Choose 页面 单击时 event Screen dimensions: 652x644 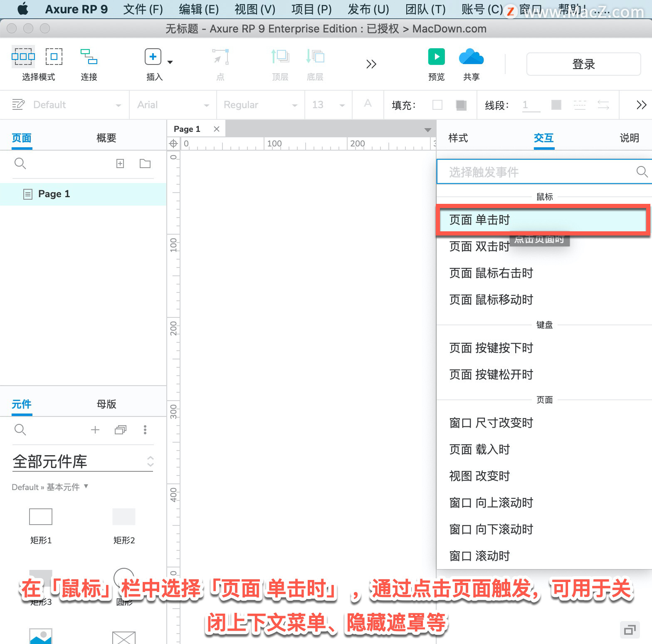click(543, 220)
